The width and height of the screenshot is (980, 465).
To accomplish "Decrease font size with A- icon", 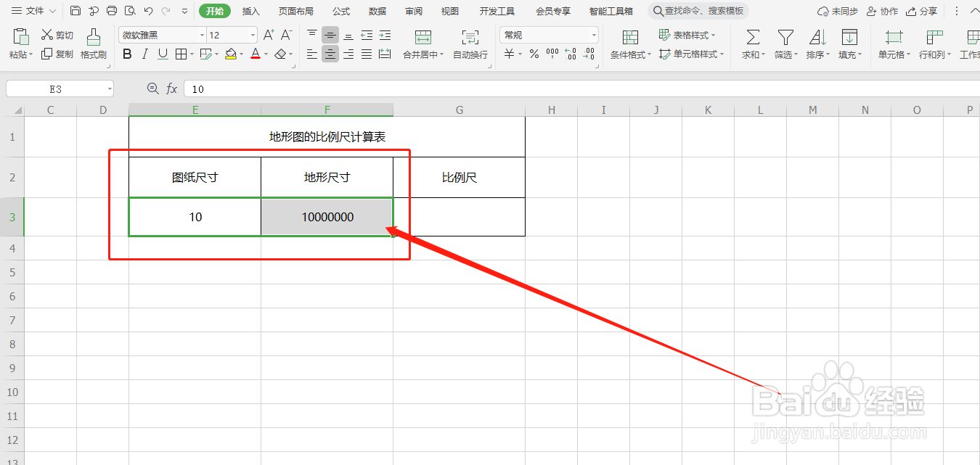I will 286,35.
